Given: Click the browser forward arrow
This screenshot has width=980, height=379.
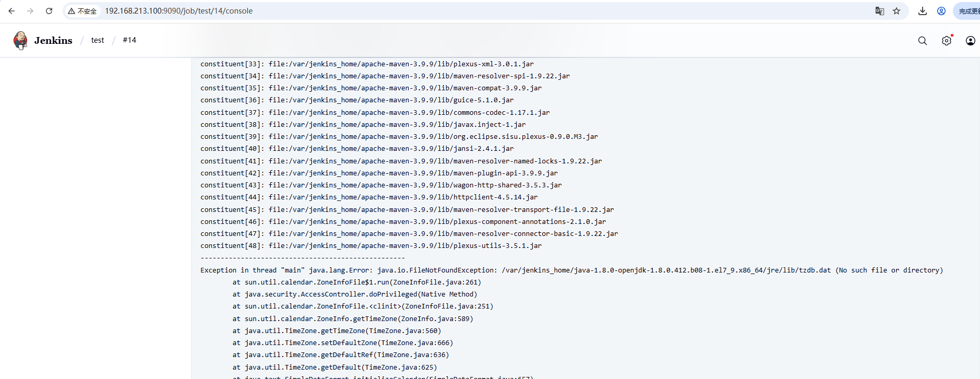Looking at the screenshot, I should tap(30, 11).
